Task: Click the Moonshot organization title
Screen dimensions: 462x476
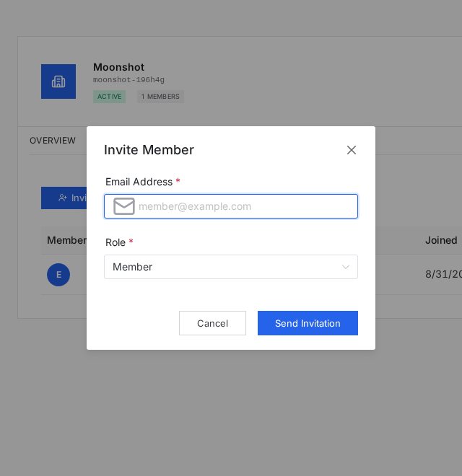Action: pos(119,67)
